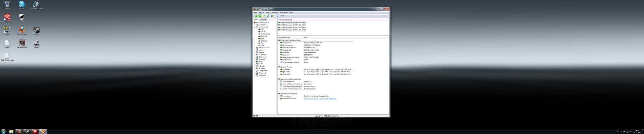Select Chipsatz tree item
Screen dimensions: 644x134
264,41
